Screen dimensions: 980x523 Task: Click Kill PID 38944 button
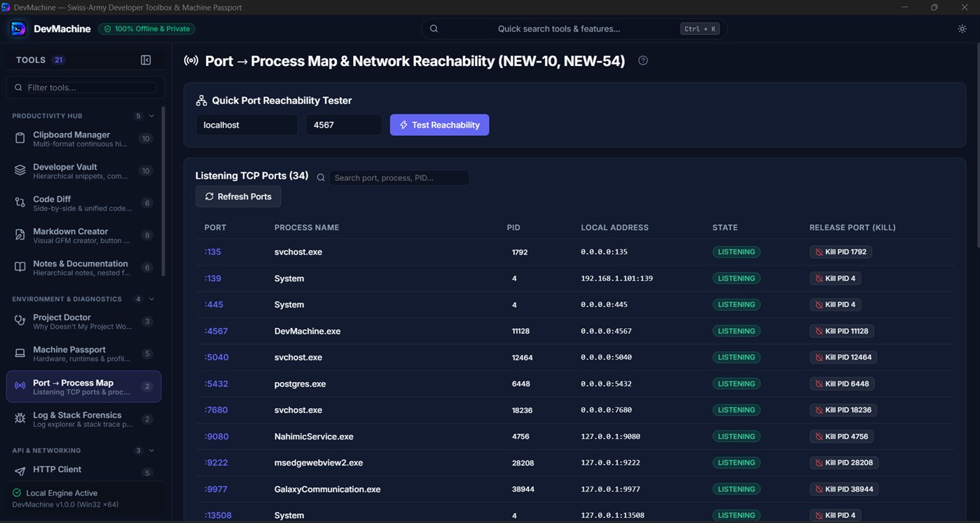[844, 489]
